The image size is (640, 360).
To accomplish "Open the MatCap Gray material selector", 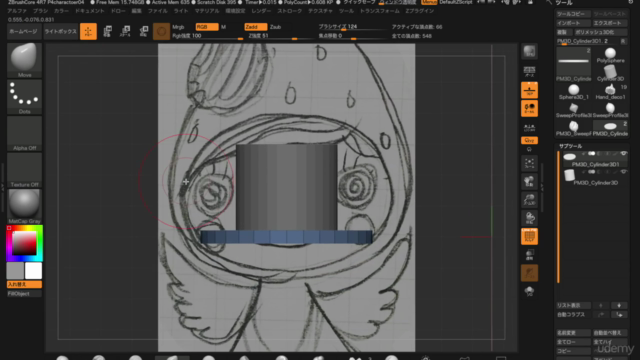I will (x=24, y=206).
